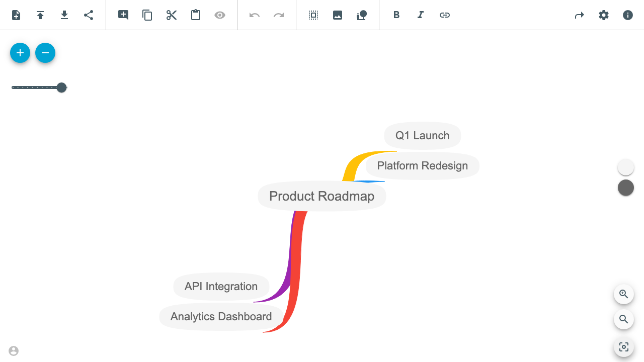
Task: Click the blue plus button
Action: click(x=20, y=53)
